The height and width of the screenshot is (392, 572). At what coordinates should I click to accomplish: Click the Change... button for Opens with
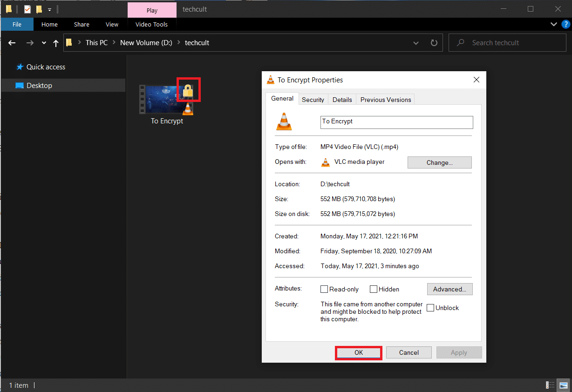click(x=439, y=162)
